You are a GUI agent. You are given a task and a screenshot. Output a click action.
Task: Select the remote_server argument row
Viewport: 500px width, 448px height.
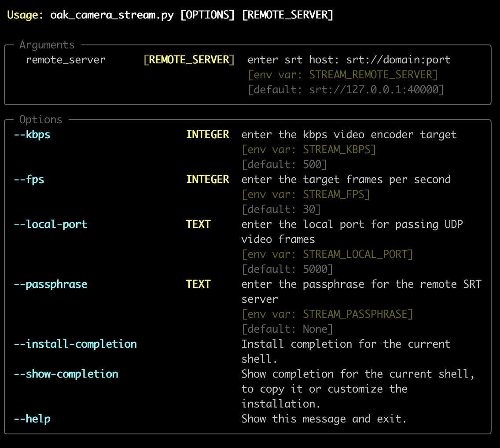pyautogui.click(x=64, y=59)
